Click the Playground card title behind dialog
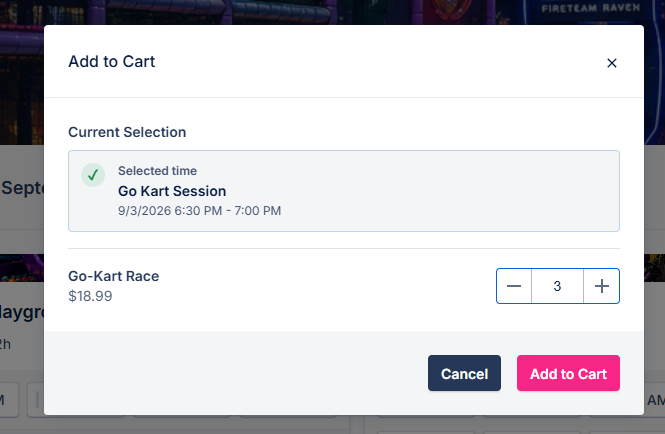Screen dimensions: 665x434 (x=21, y=312)
